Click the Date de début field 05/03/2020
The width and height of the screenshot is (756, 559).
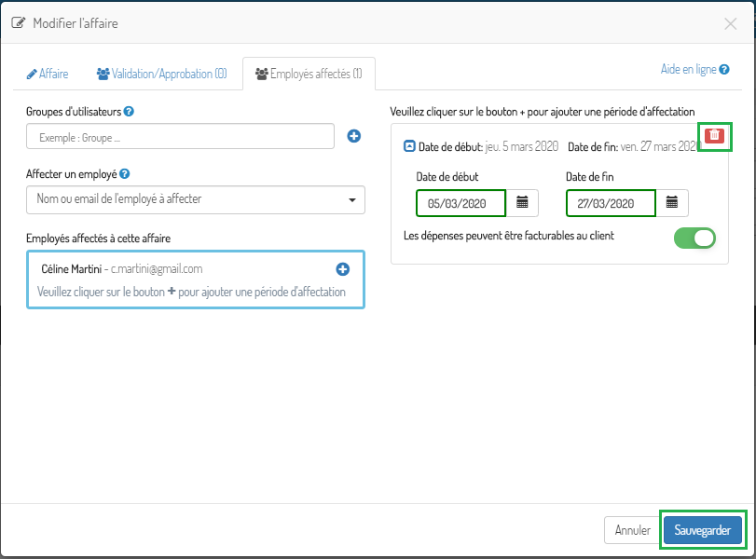460,203
